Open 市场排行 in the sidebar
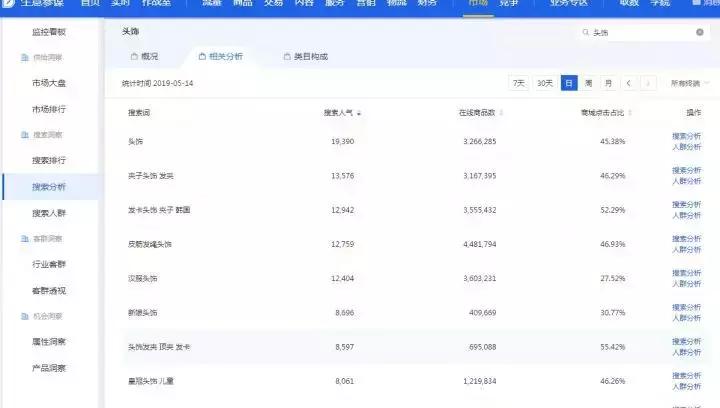The height and width of the screenshot is (408, 720). pos(49,109)
